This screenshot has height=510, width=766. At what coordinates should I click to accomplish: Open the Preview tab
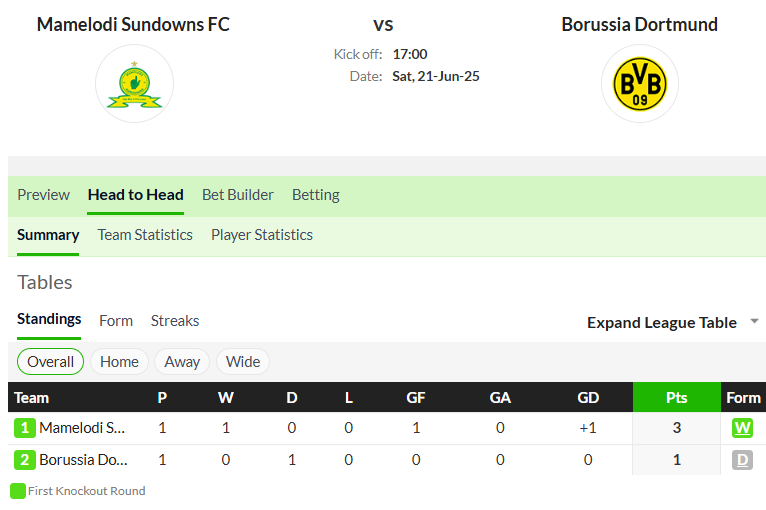pyautogui.click(x=43, y=194)
